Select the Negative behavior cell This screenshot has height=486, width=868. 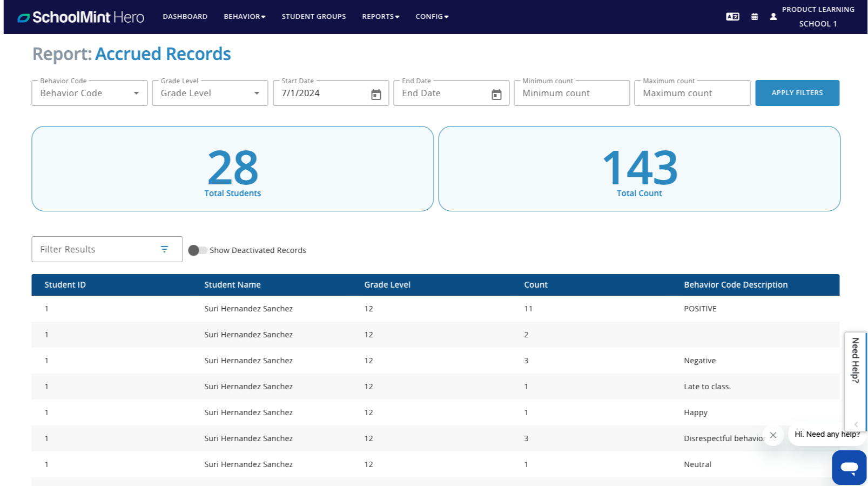[x=699, y=361]
